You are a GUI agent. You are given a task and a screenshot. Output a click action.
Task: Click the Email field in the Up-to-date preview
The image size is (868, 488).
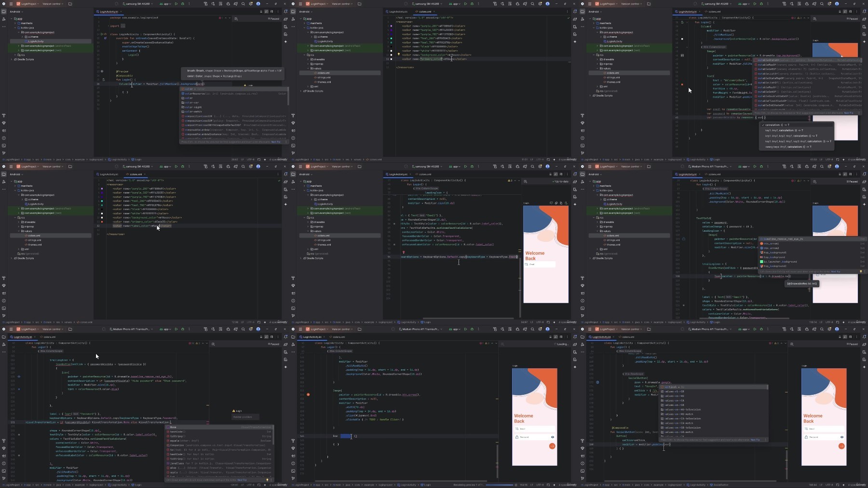pyautogui.click(x=540, y=264)
